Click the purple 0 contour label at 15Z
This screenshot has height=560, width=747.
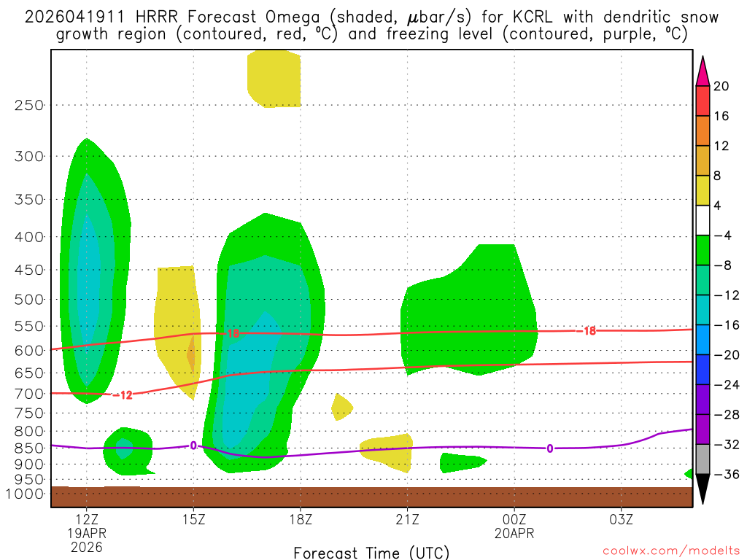[193, 446]
